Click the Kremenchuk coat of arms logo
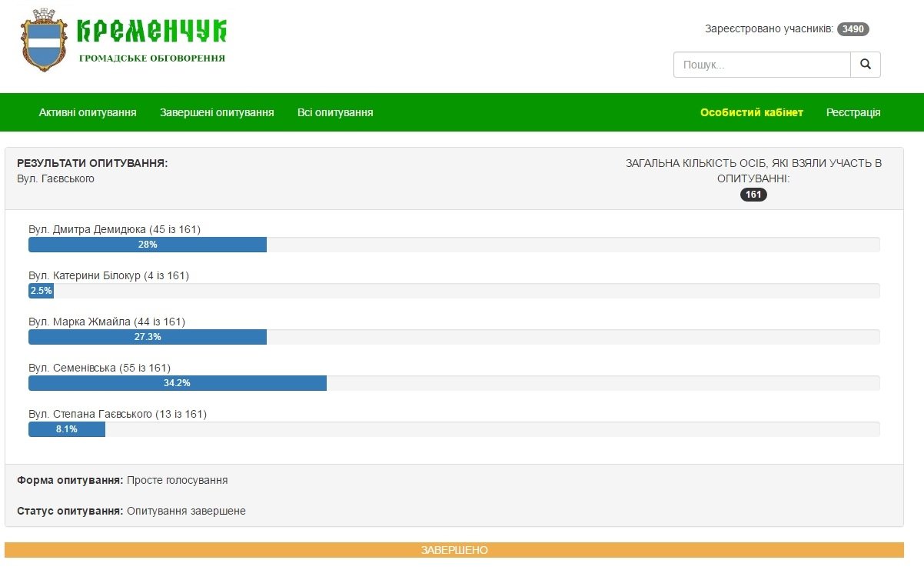 tap(44, 41)
